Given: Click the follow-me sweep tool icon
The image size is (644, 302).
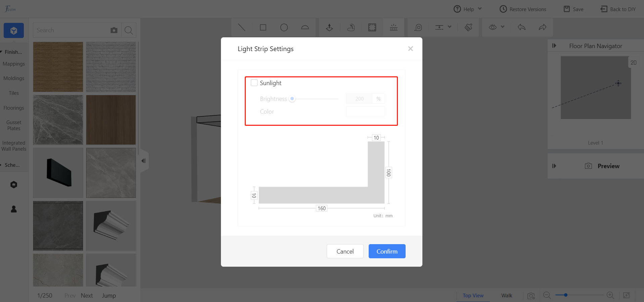Looking at the screenshot, I should pos(351,27).
